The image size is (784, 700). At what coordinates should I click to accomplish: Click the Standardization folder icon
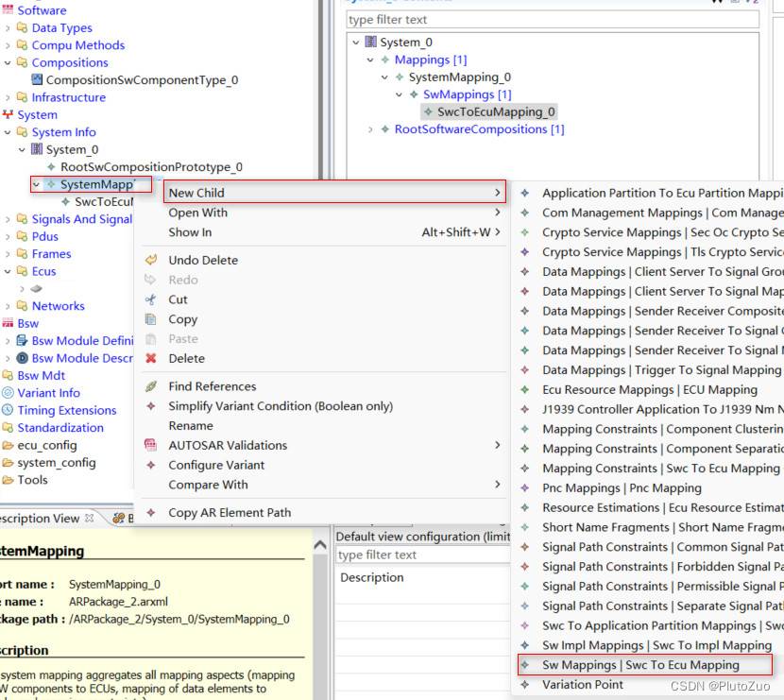coord(8,428)
